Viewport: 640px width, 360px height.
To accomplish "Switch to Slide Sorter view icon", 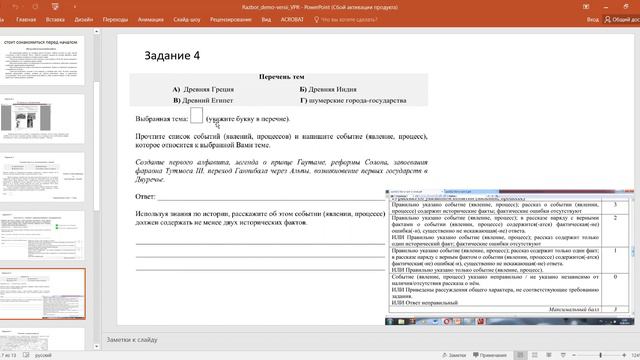I will [x=535, y=355].
